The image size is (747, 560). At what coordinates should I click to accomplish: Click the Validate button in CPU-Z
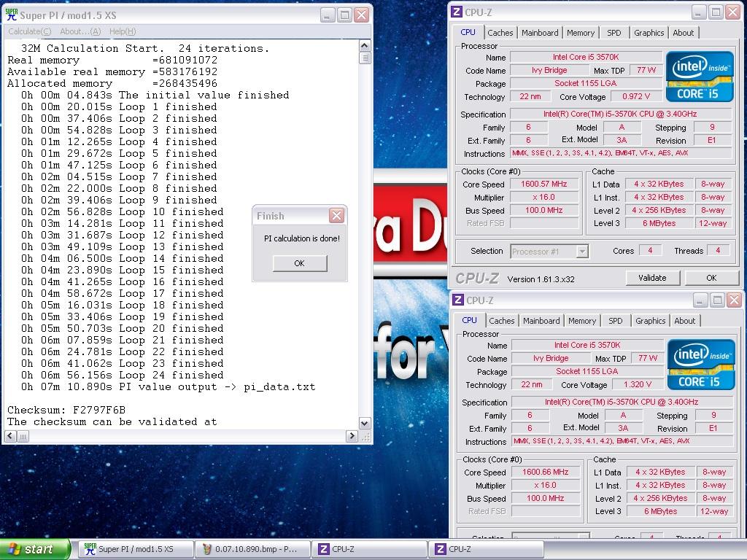click(x=652, y=278)
